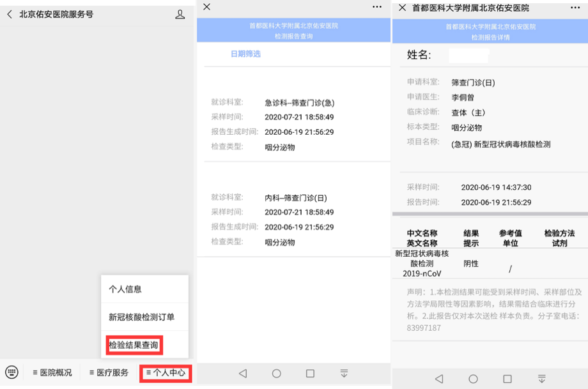Tap hide navigation bar icon in right screen
The image size is (588, 389).
tap(541, 379)
